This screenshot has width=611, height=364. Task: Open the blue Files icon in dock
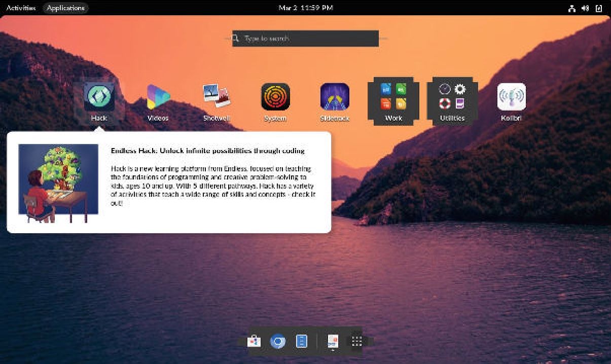tap(302, 341)
